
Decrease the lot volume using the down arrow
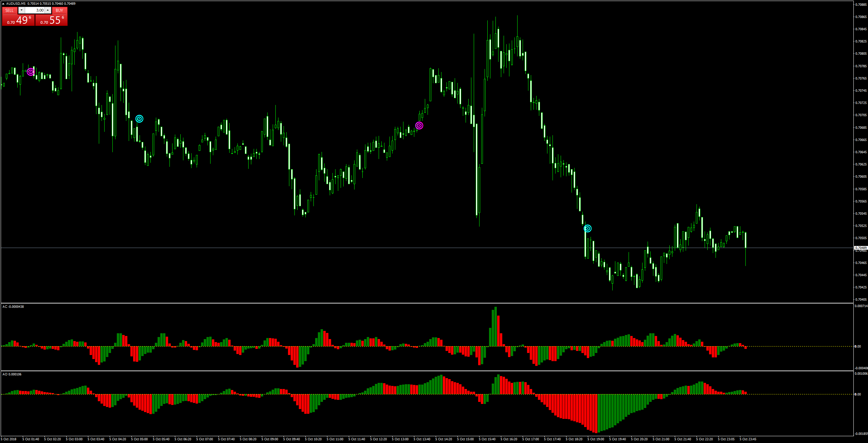(x=21, y=10)
